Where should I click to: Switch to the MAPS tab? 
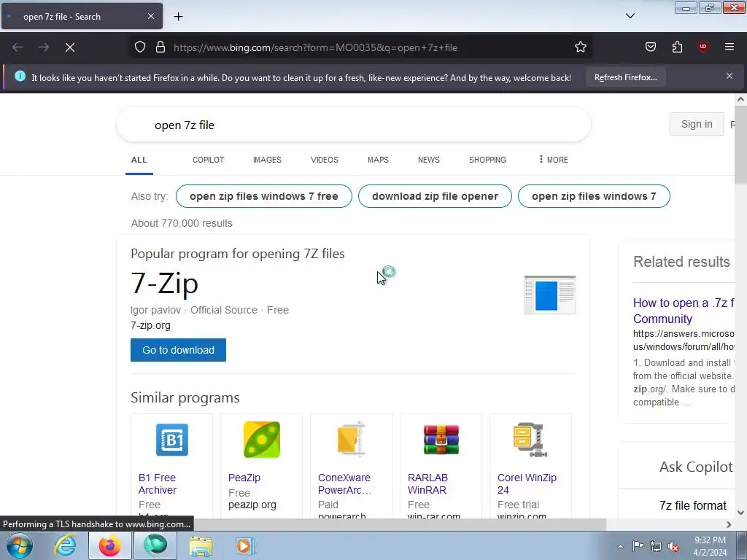tap(378, 160)
